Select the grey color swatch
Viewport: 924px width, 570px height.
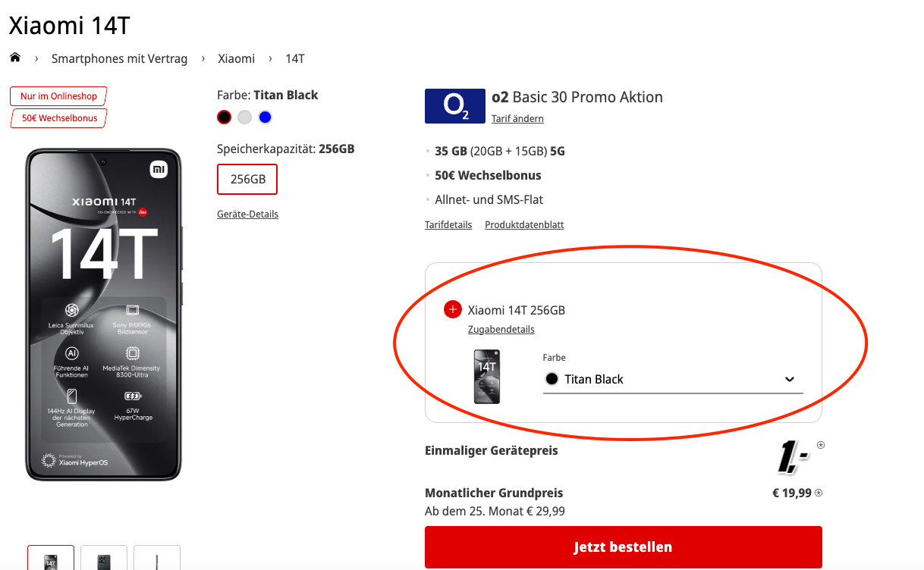(x=244, y=117)
